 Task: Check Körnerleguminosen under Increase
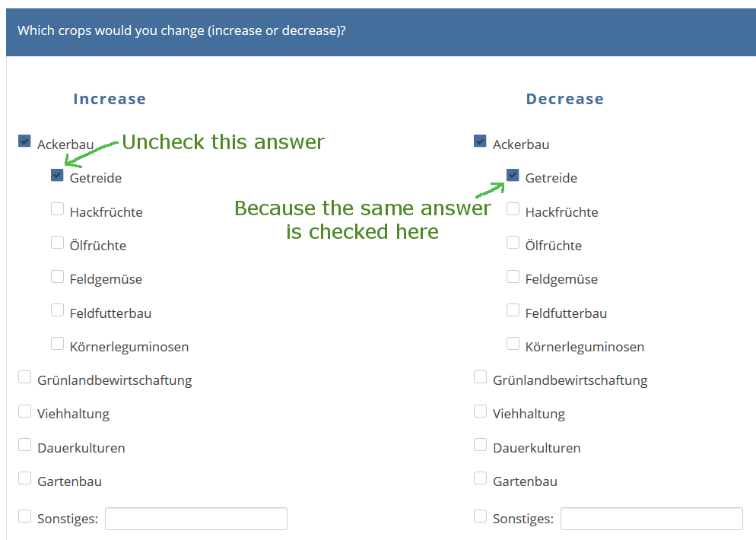[x=57, y=344]
